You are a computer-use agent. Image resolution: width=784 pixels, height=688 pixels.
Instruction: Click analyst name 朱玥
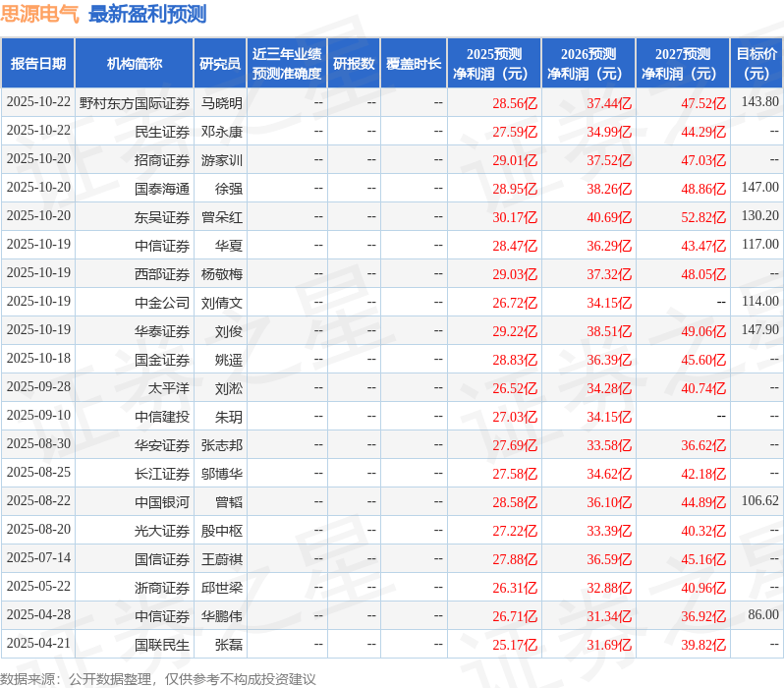[x=229, y=417]
